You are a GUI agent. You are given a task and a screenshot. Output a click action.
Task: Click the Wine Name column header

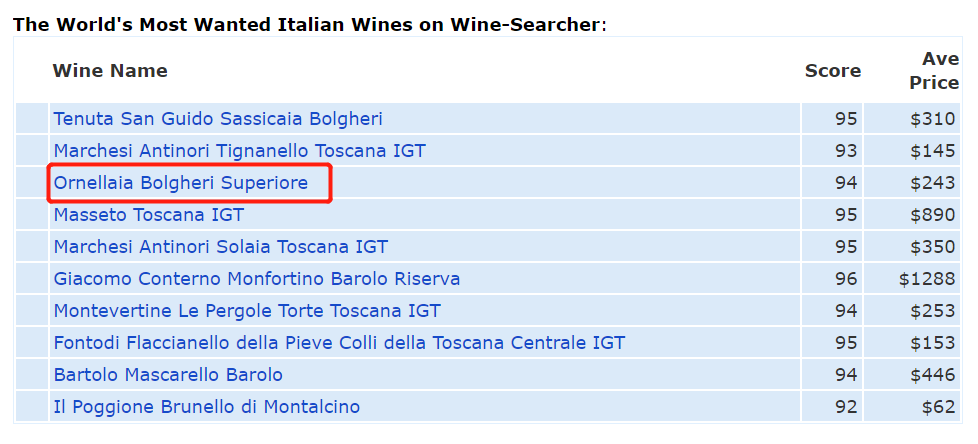pyautogui.click(x=110, y=71)
